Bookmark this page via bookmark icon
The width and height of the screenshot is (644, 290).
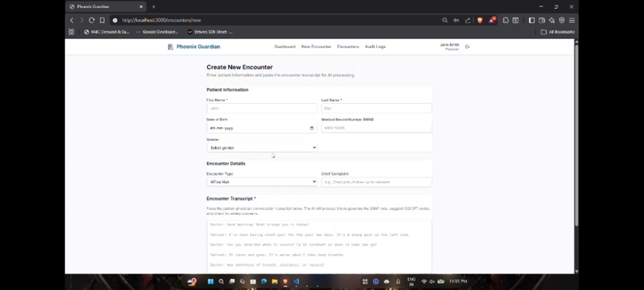(101, 20)
